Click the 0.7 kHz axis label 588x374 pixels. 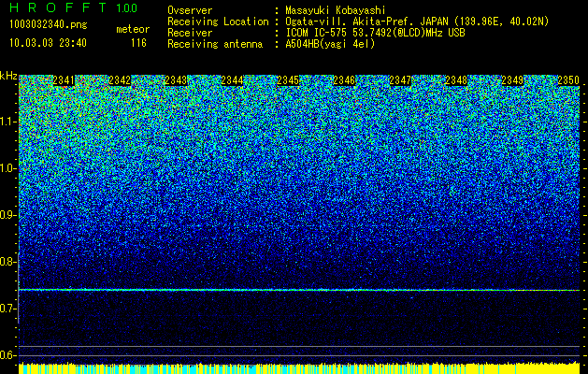point(8,309)
